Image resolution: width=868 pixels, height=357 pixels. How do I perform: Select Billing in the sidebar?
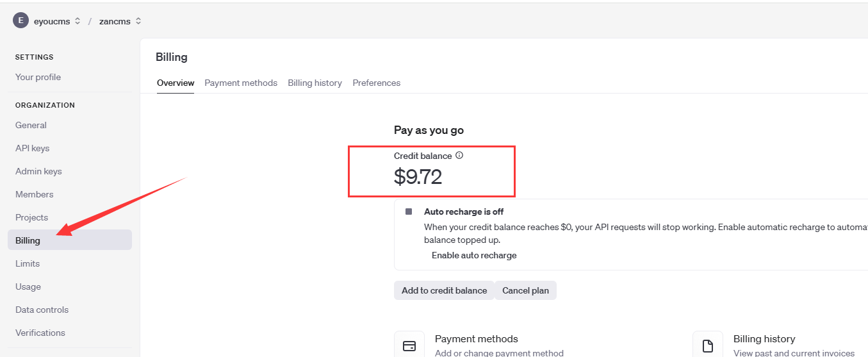[28, 240]
